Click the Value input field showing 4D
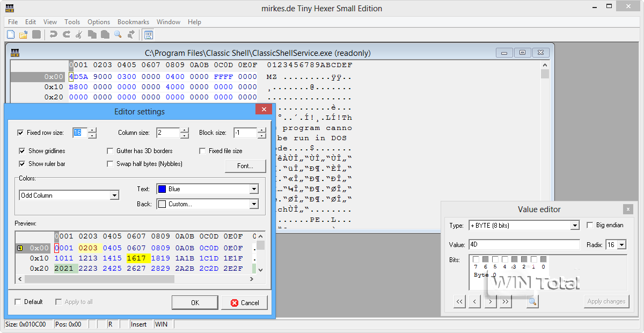This screenshot has height=333, width=644. pos(524,244)
